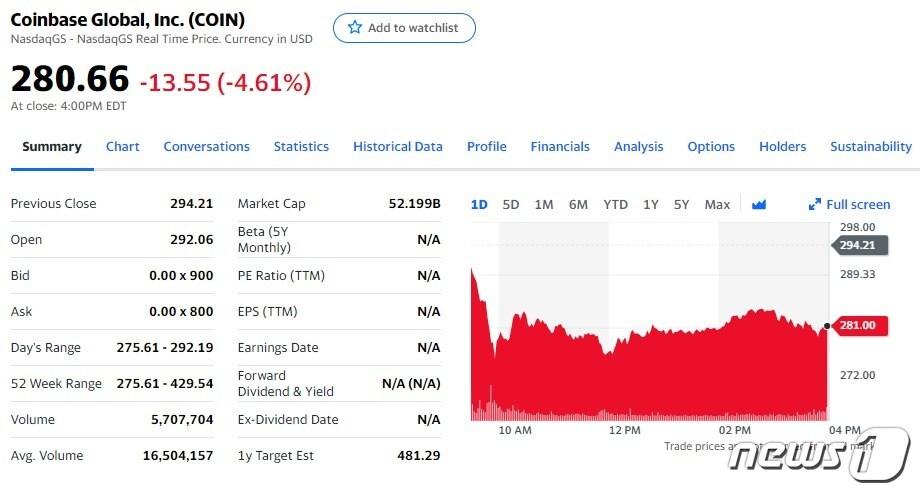Screen dimensions: 920x494
Task: Click the Full screen expand arrows icon
Action: [x=815, y=205]
